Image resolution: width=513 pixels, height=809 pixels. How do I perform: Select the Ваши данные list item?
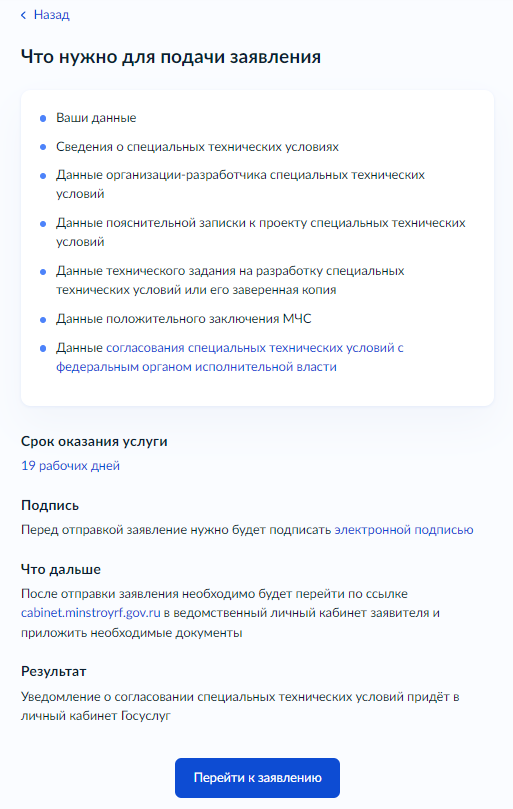(96, 118)
